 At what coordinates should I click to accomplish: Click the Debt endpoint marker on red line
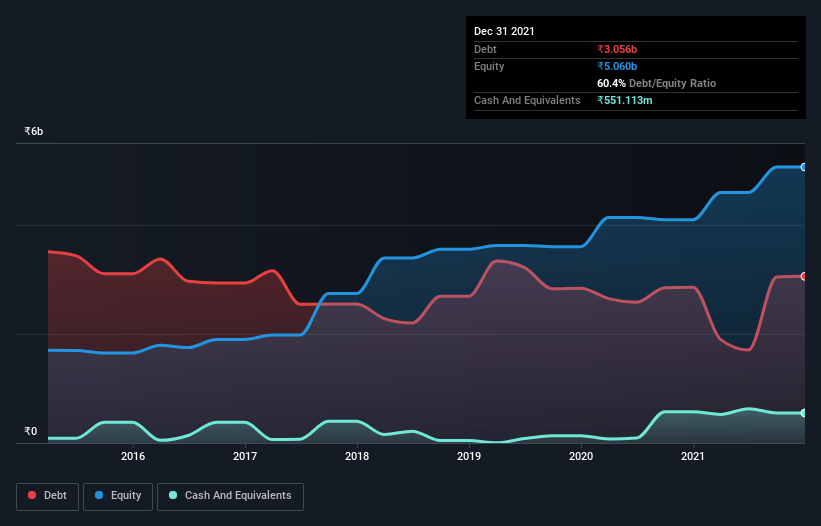click(x=804, y=276)
